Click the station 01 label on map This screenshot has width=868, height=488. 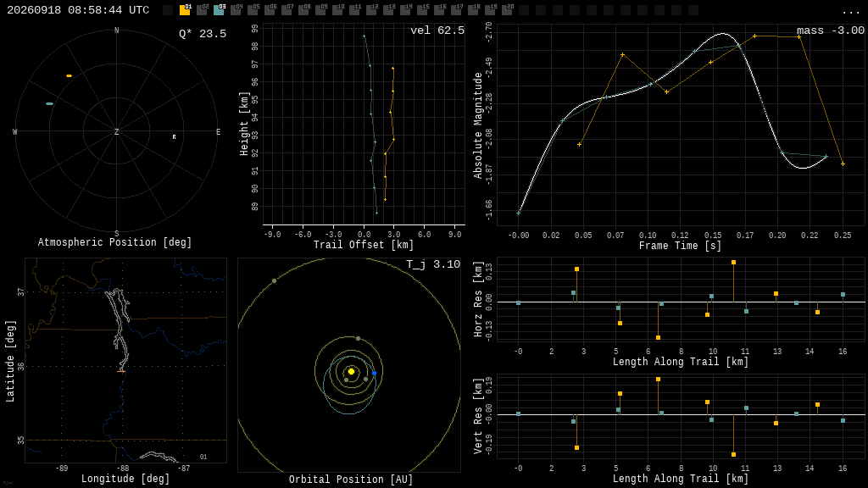coord(203,457)
